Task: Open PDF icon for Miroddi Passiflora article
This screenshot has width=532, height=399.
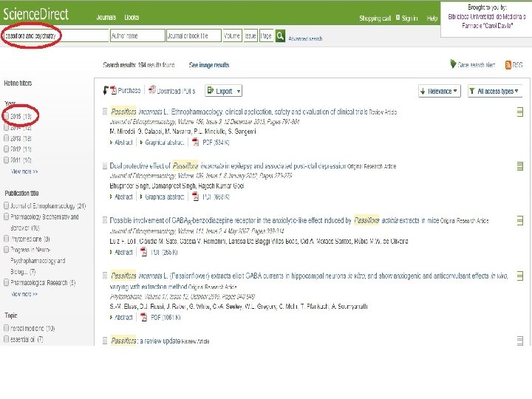Action: (195, 142)
